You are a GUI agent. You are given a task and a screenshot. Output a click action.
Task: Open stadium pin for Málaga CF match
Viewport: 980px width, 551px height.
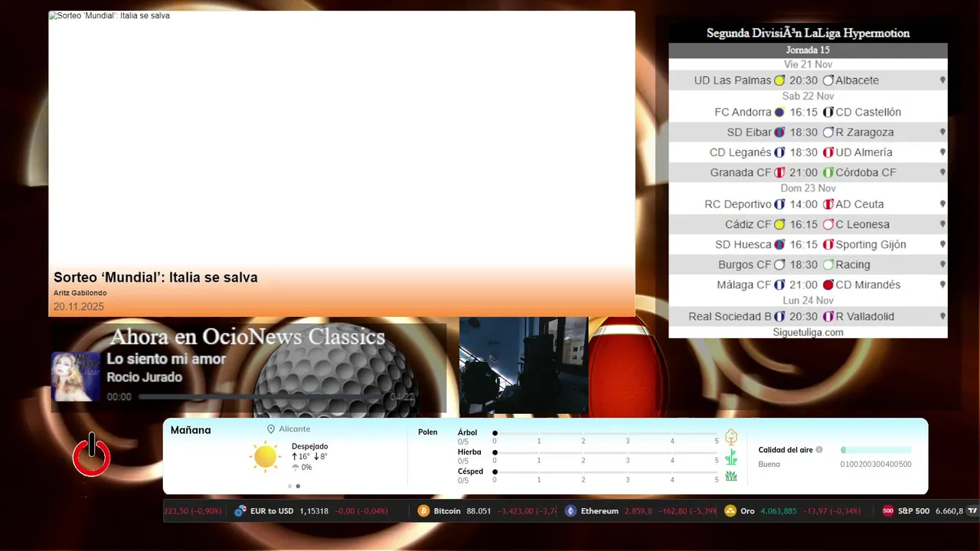[x=942, y=285]
